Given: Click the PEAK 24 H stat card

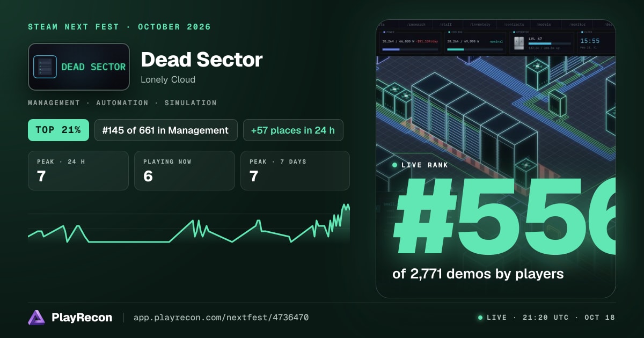Looking at the screenshot, I should [x=78, y=171].
